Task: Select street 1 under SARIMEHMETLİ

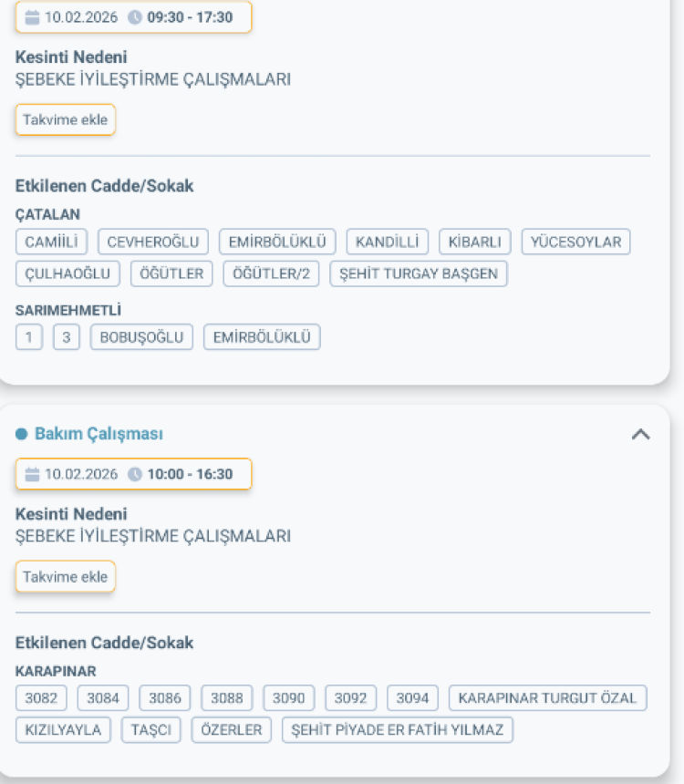Action: pos(28,335)
